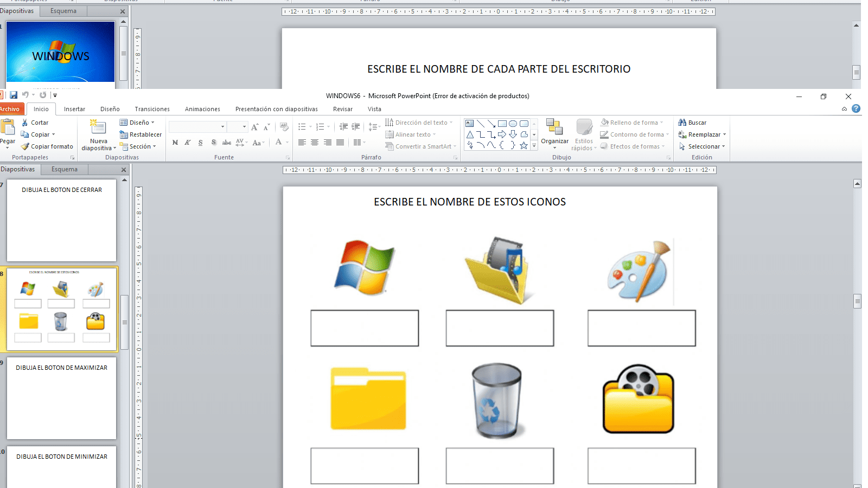This screenshot has height=488, width=868.
Task: Decrease list indent level icon
Action: coord(343,126)
